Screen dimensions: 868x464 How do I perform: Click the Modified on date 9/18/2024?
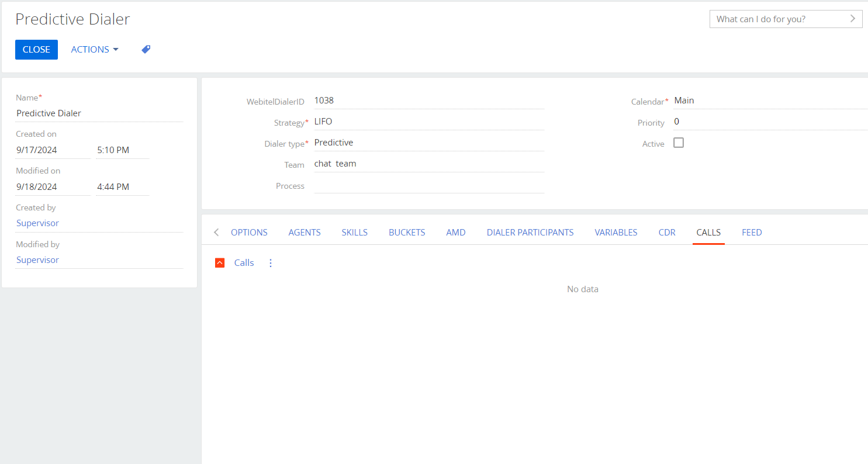tap(53, 187)
